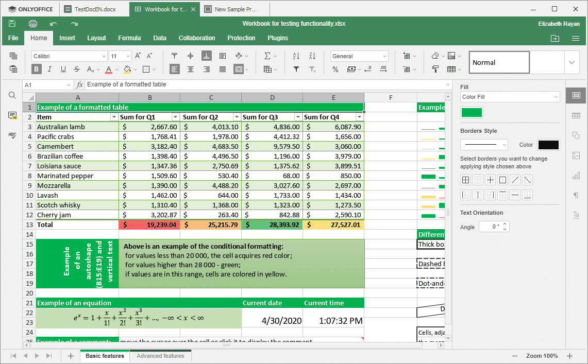Switch to the Layout tab
588x364 pixels.
96,38
